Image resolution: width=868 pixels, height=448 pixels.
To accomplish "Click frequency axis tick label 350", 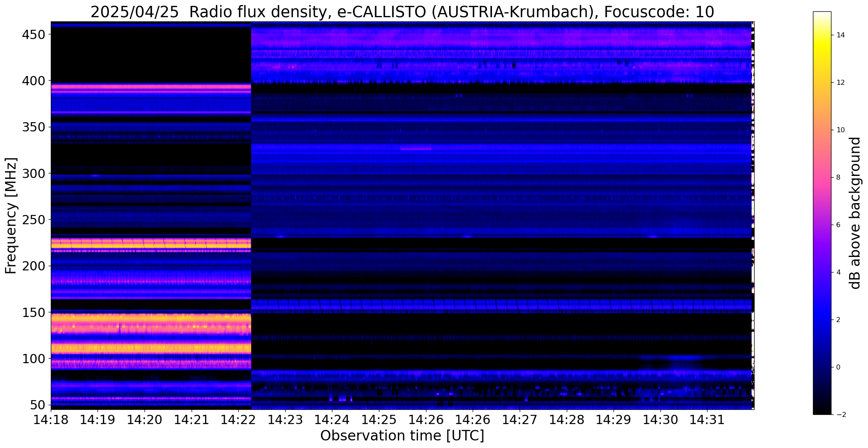I will tap(33, 127).
